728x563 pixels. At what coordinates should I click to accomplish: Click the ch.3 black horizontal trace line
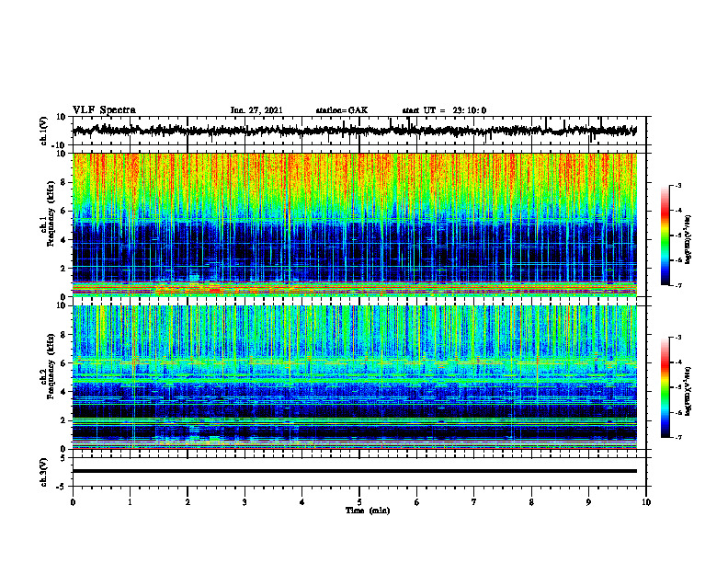click(x=354, y=471)
